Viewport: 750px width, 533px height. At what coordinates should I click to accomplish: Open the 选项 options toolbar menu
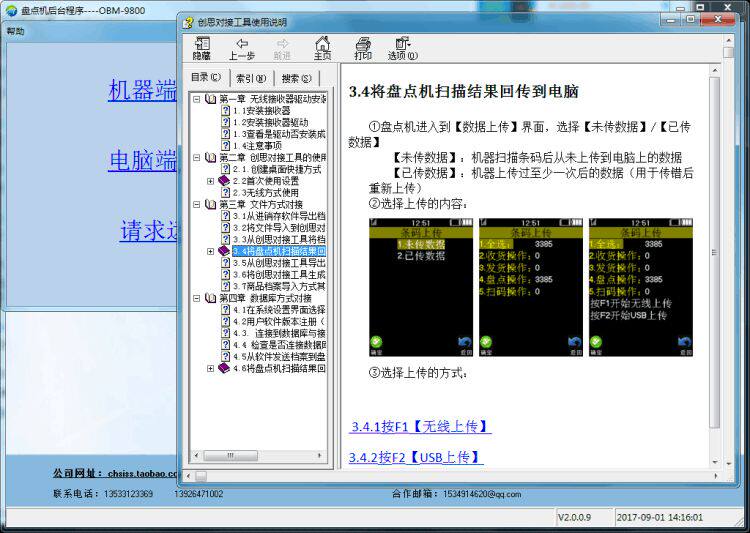coord(403,49)
